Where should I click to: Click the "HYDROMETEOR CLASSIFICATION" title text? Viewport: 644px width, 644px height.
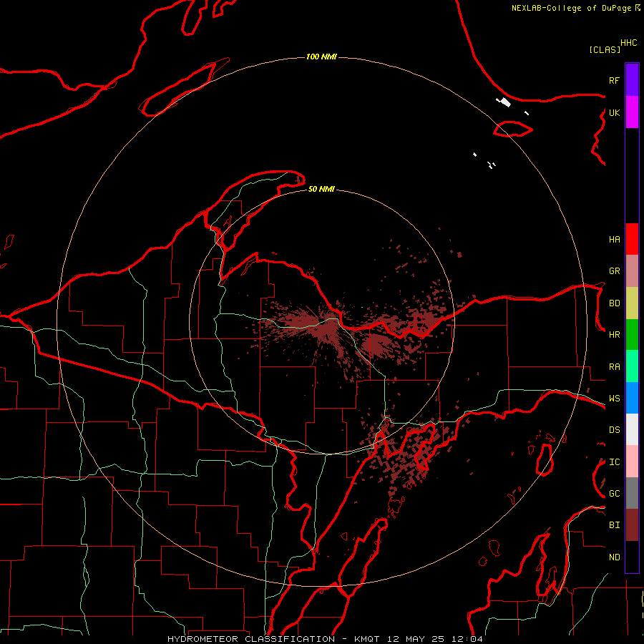pos(251,639)
